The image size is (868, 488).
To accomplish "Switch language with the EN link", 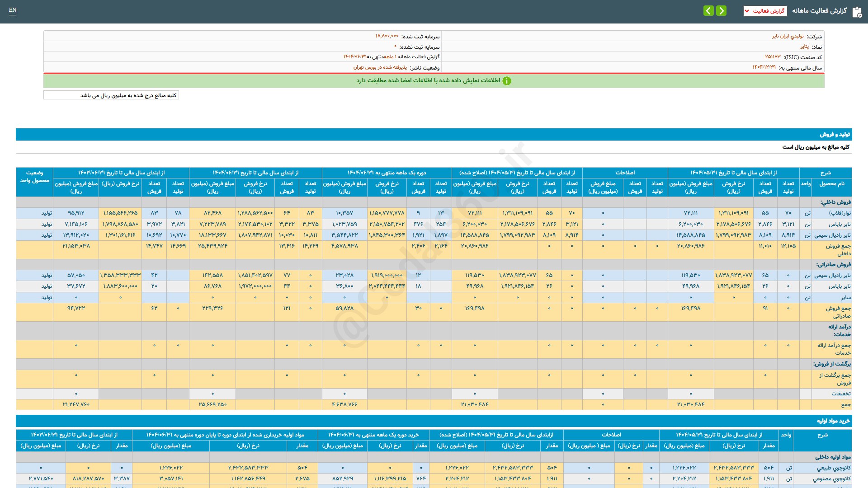I will coord(13,10).
